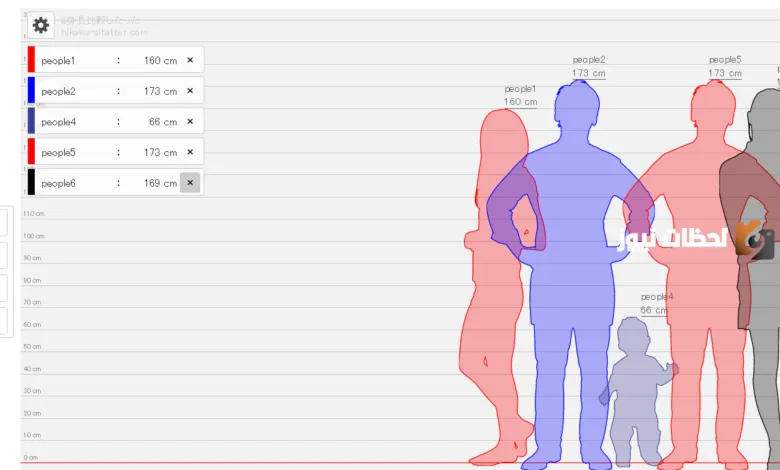Image resolution: width=780 pixels, height=470 pixels.
Task: Remove the highlighted people6 entry
Action: point(190,183)
